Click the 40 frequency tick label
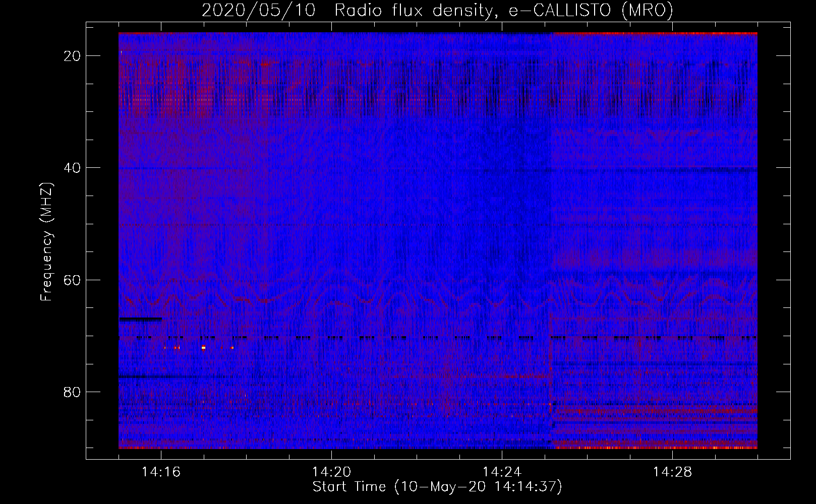Image resolution: width=816 pixels, height=504 pixels. pyautogui.click(x=72, y=168)
